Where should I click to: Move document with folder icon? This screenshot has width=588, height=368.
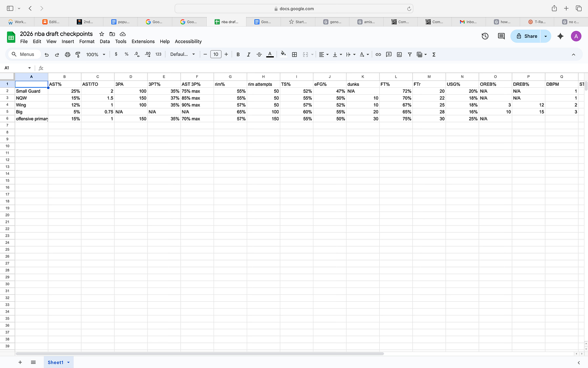tap(112, 34)
